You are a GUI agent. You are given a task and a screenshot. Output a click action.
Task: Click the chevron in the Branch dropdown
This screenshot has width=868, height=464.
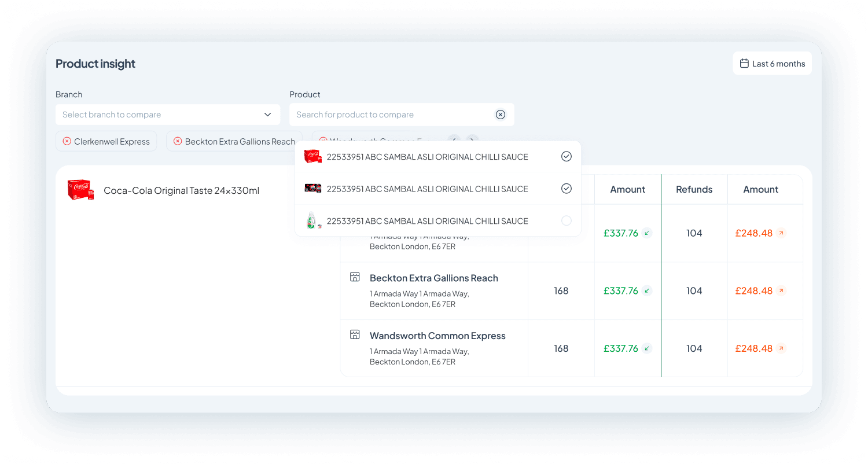pos(267,115)
